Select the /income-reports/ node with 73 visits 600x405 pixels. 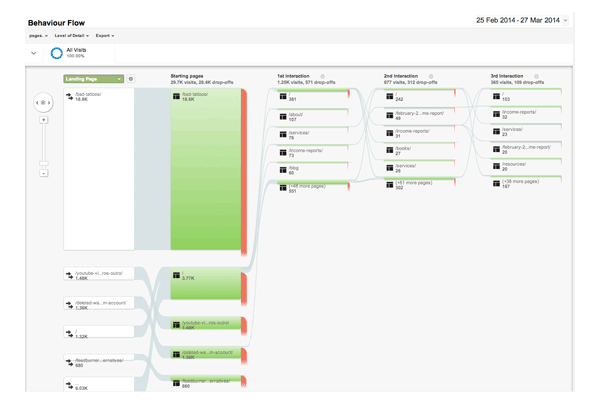[313, 152]
